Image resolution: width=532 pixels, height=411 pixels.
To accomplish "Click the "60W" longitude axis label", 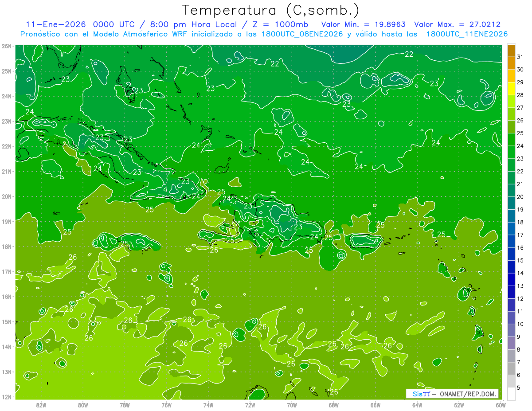I will (x=501, y=405).
